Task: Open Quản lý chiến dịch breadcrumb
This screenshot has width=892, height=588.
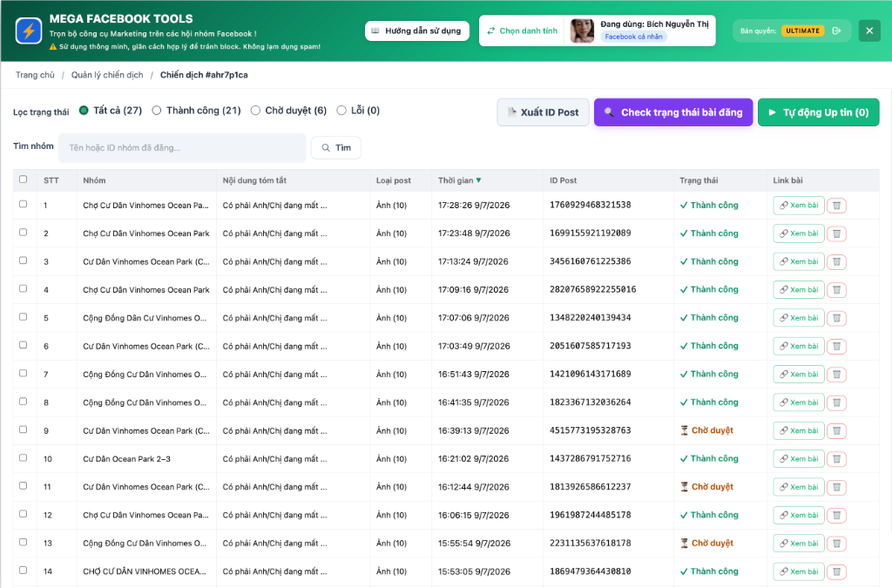Action: [107, 75]
